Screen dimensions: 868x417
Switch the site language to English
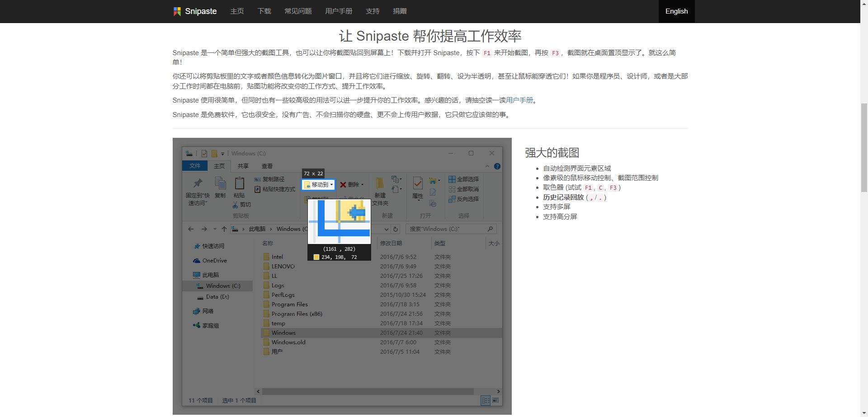click(x=676, y=11)
